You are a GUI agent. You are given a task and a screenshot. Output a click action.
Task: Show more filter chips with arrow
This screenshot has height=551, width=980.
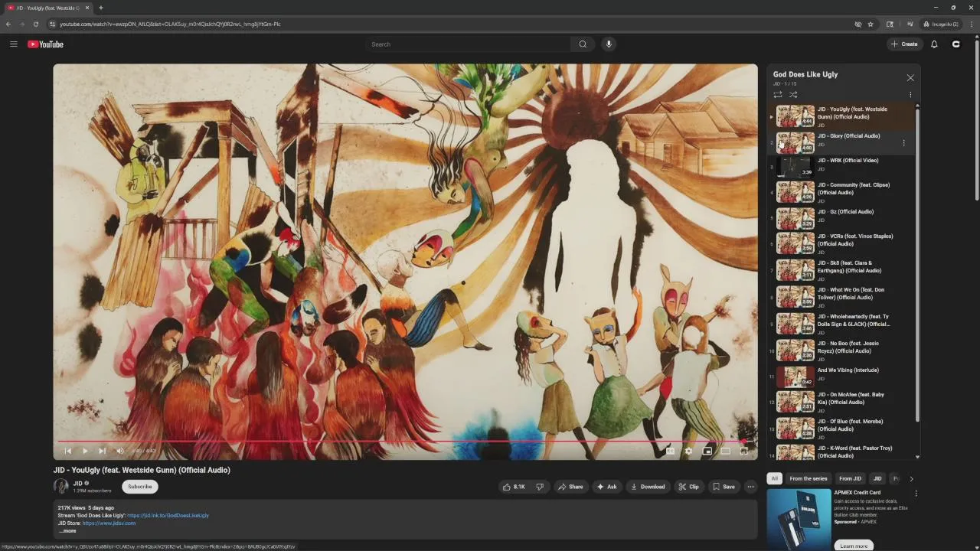click(x=911, y=478)
